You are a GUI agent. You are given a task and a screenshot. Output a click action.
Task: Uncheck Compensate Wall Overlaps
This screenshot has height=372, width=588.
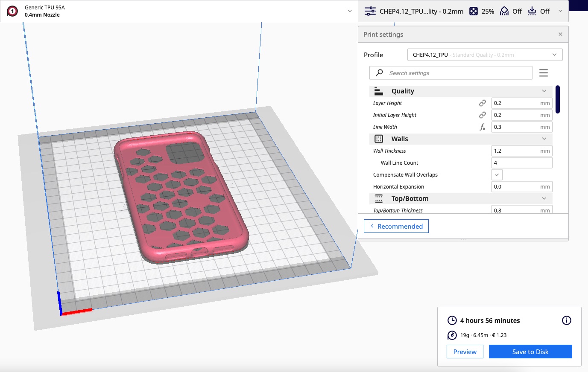click(497, 174)
